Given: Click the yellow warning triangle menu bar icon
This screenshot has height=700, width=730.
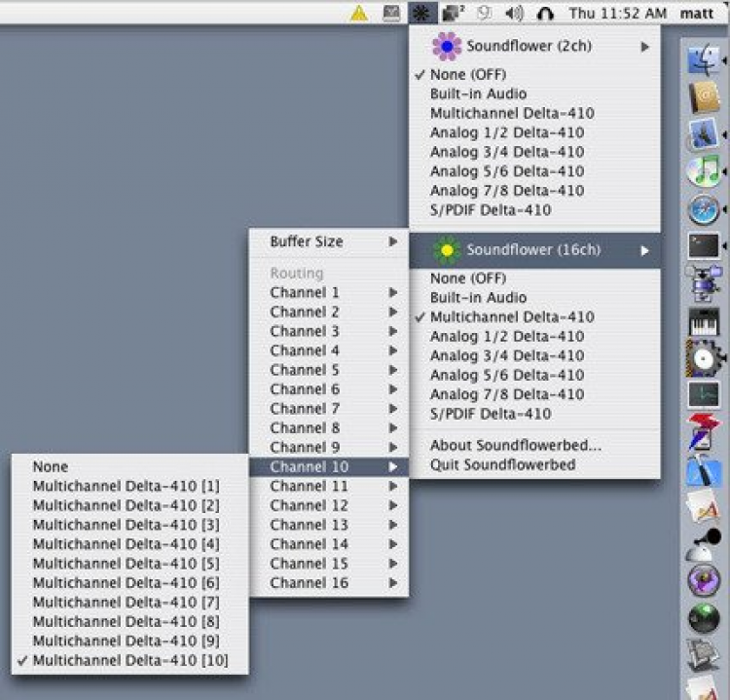Looking at the screenshot, I should tap(359, 14).
